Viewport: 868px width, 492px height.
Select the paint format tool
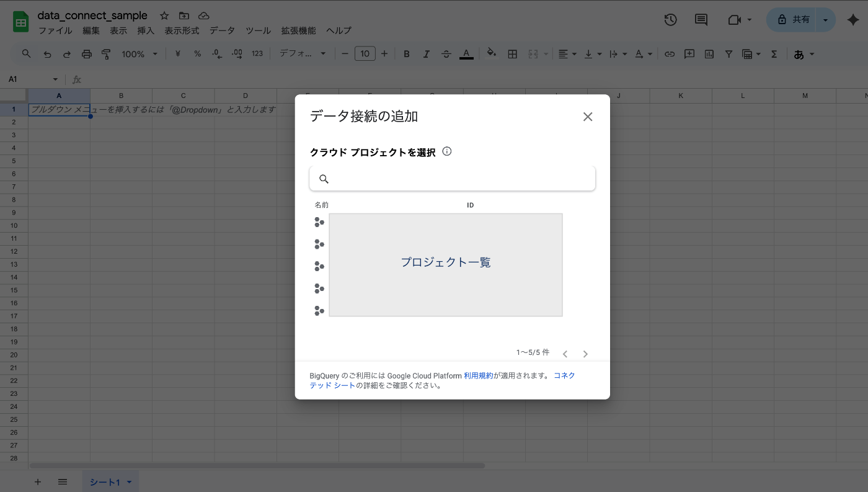pos(106,54)
